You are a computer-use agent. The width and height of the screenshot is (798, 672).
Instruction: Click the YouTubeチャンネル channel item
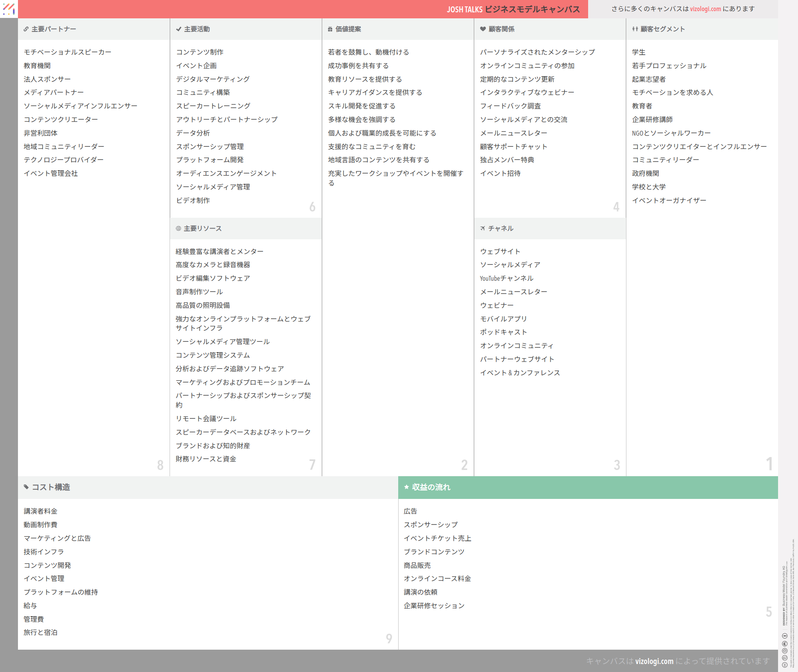click(506, 278)
